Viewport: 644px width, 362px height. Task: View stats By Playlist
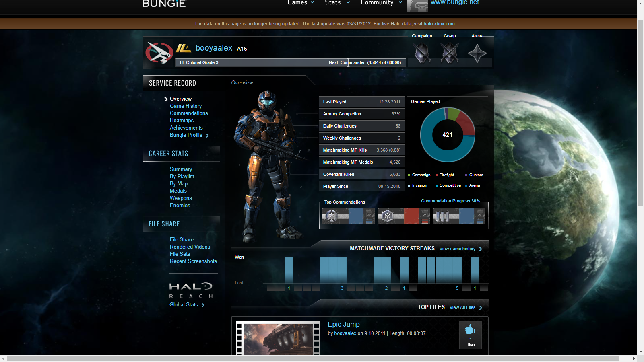click(182, 176)
